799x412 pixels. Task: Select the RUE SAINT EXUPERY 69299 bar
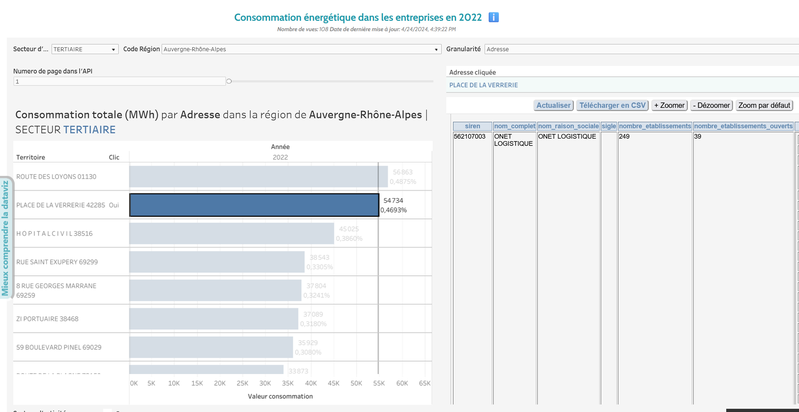pyautogui.click(x=216, y=261)
